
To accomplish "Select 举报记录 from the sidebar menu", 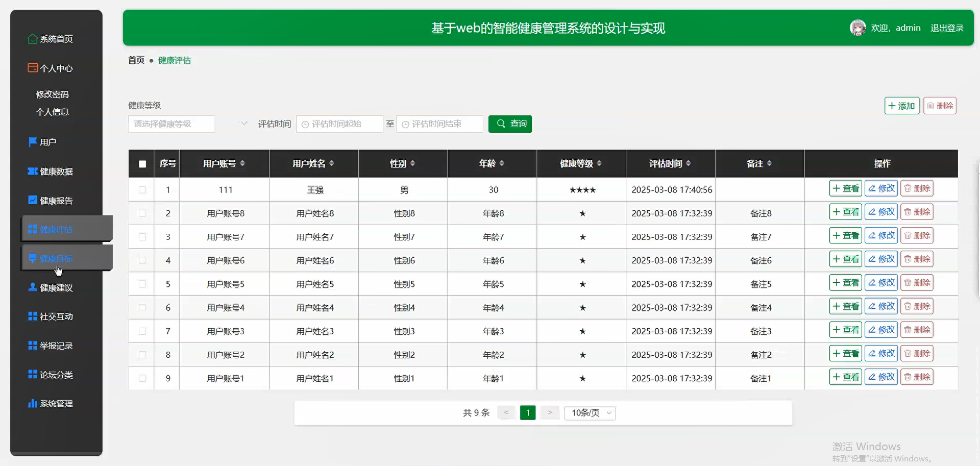I will 56,346.
